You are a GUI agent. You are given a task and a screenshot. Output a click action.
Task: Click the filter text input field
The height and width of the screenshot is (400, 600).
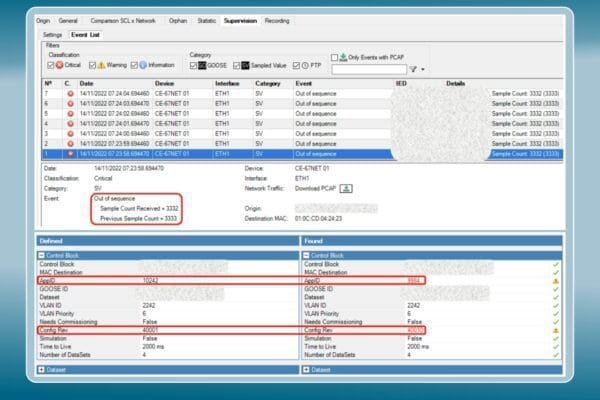click(x=369, y=69)
